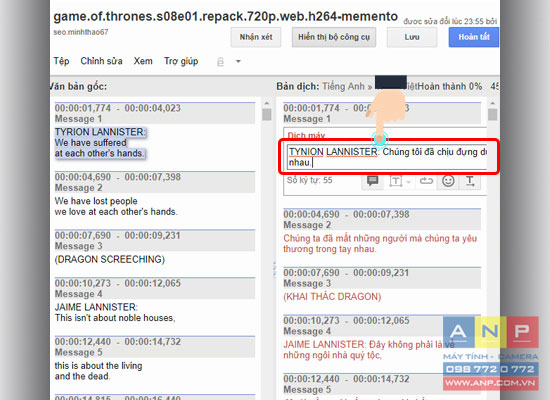The height and width of the screenshot is (400, 550).
Task: Click the translation pane scroll up arrow
Action: [492, 103]
